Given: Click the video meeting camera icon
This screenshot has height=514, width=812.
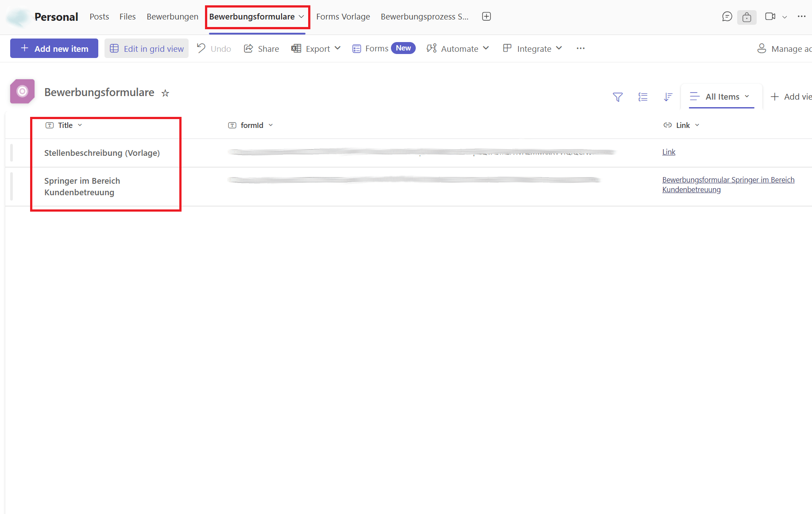Looking at the screenshot, I should tap(770, 16).
